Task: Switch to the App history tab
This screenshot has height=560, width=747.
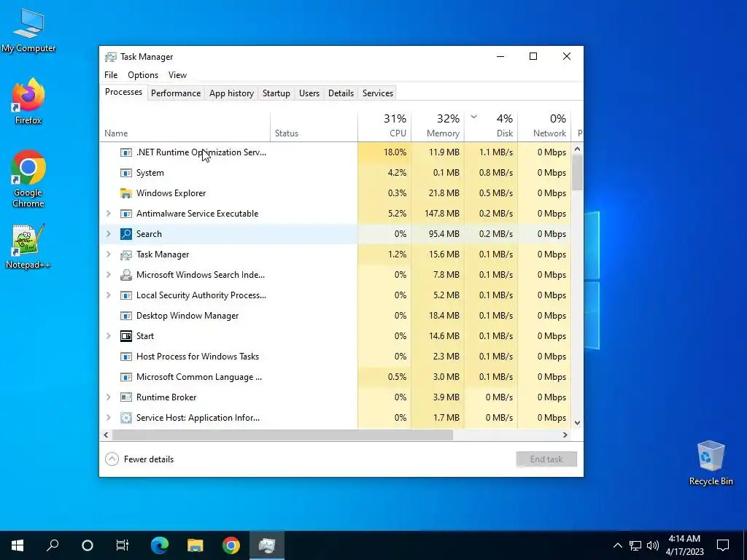Action: (x=231, y=93)
